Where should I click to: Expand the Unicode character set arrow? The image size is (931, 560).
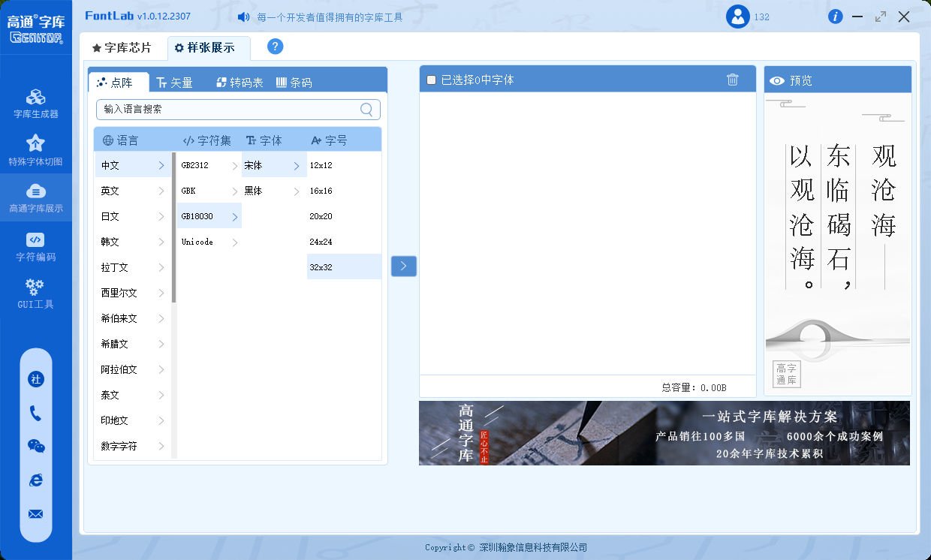click(x=235, y=242)
